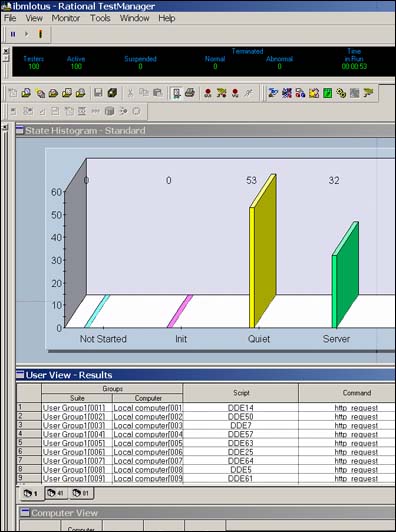
Task: Click the Testers 100 status value
Action: tap(34, 66)
